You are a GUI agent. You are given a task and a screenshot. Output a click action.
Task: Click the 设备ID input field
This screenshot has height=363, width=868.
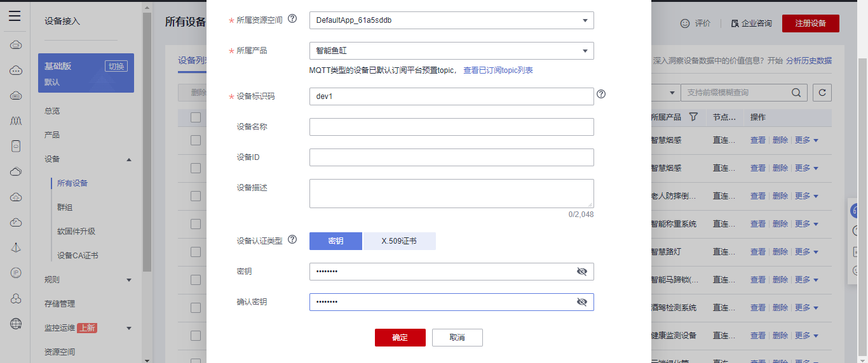click(x=451, y=157)
